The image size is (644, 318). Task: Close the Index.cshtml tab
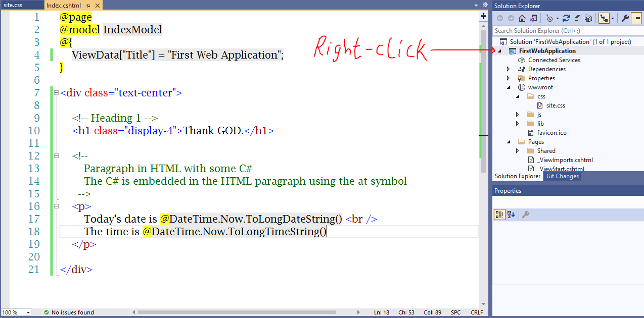tap(97, 5)
